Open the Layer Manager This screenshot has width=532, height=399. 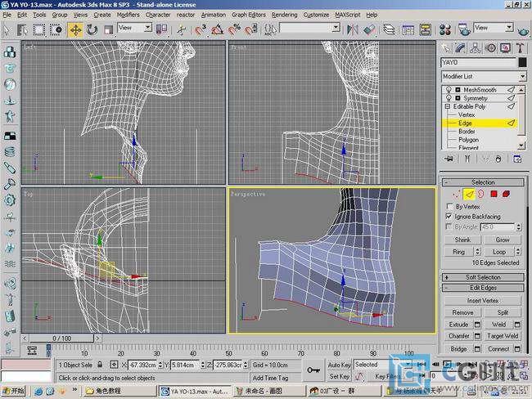(389, 29)
